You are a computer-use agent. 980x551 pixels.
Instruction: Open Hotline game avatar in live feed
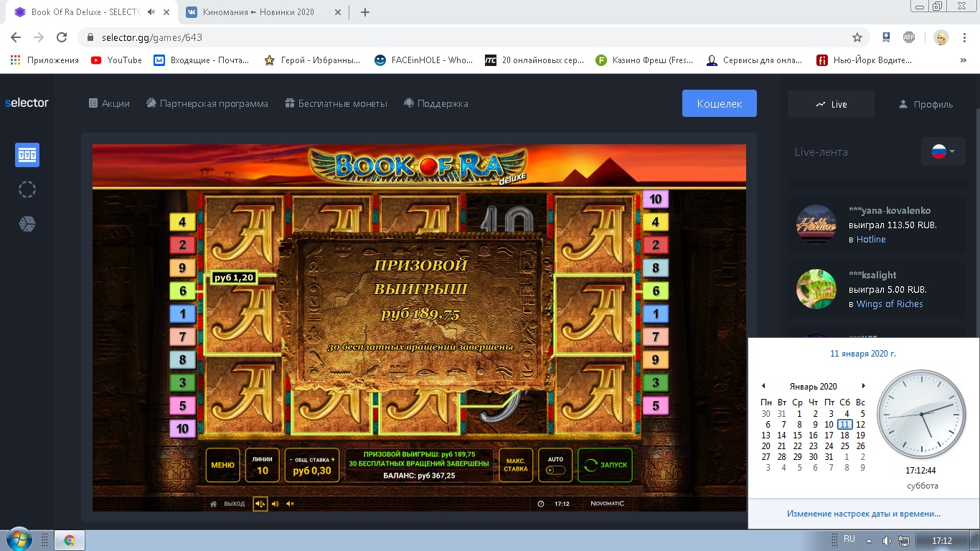click(816, 225)
